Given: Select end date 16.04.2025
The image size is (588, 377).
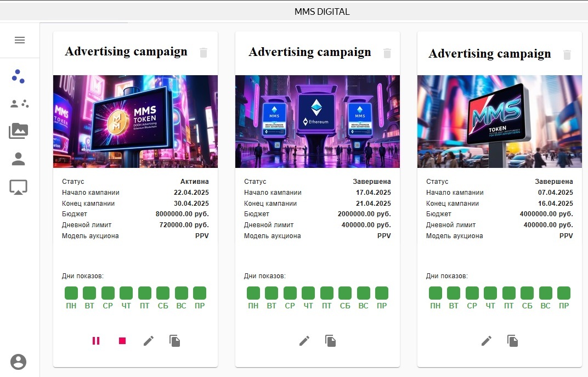Looking at the screenshot, I should 556,204.
